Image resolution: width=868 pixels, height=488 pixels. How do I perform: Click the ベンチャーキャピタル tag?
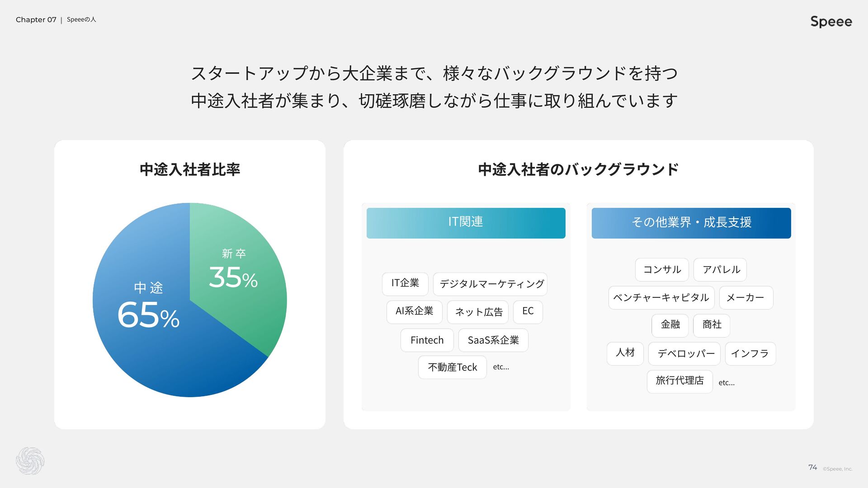click(661, 298)
